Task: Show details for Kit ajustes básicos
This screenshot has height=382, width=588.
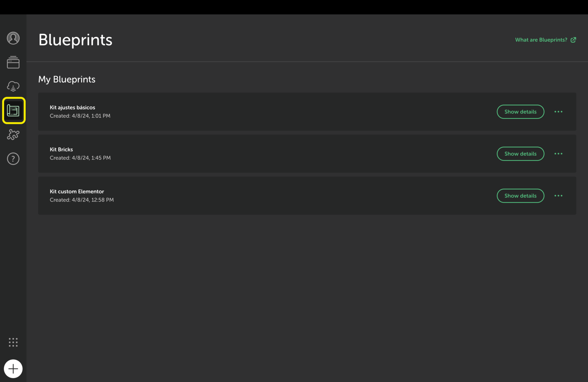Action: (520, 112)
